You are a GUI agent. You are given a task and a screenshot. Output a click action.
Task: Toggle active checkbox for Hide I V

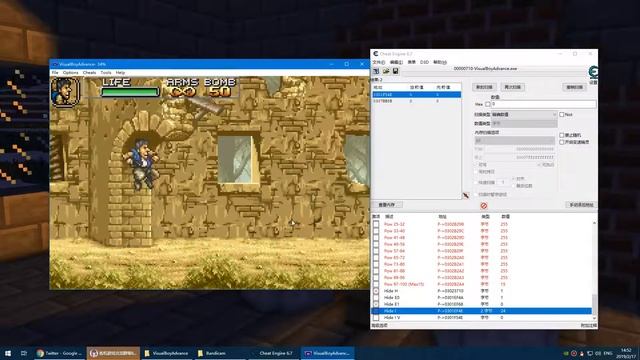(x=376, y=318)
